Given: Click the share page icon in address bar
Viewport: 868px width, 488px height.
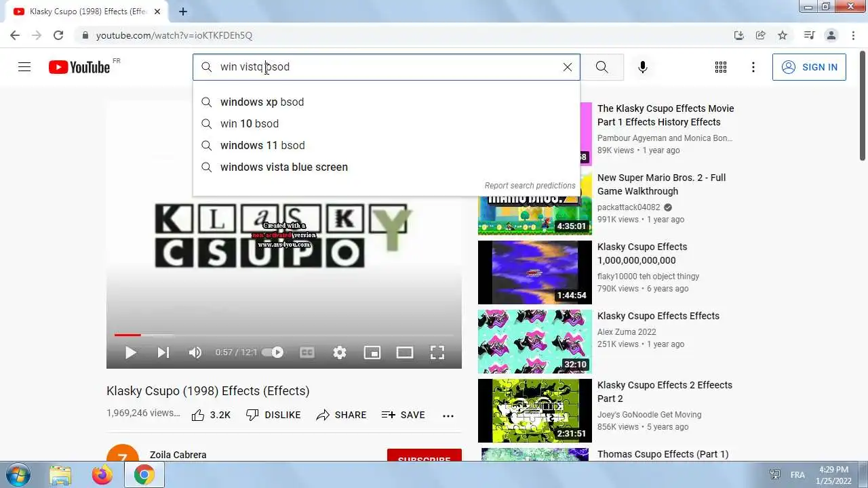Looking at the screenshot, I should click(x=761, y=35).
